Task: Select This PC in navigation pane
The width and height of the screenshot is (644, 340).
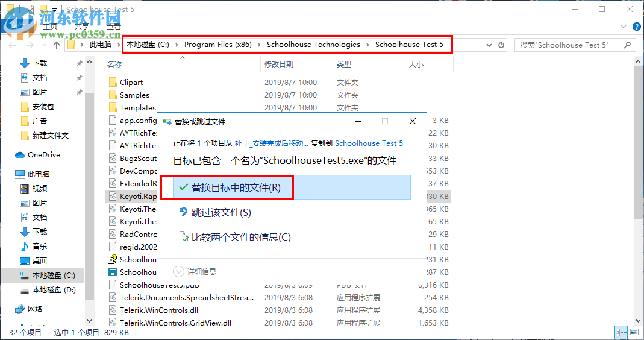Action: pos(38,174)
